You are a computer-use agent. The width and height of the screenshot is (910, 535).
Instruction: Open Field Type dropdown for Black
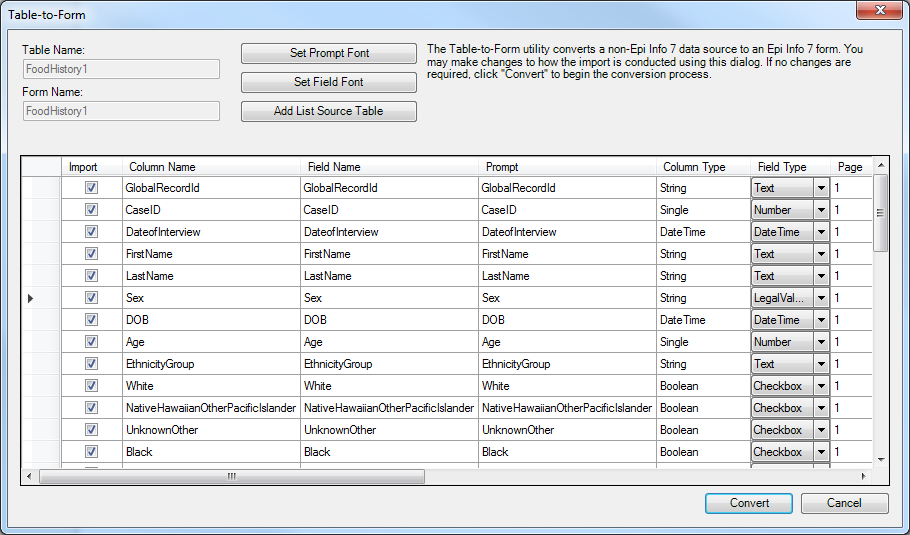tap(821, 453)
